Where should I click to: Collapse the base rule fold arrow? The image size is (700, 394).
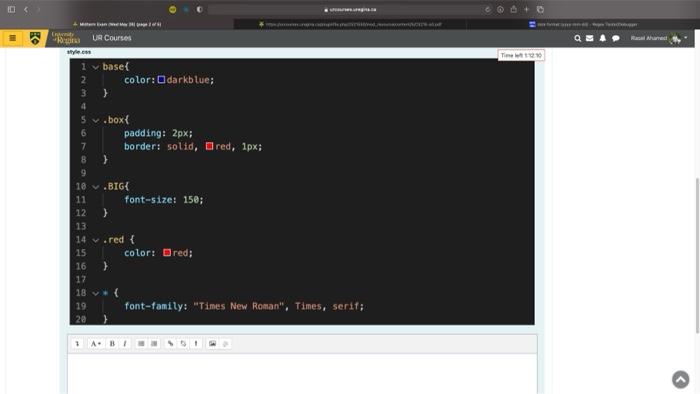point(96,67)
